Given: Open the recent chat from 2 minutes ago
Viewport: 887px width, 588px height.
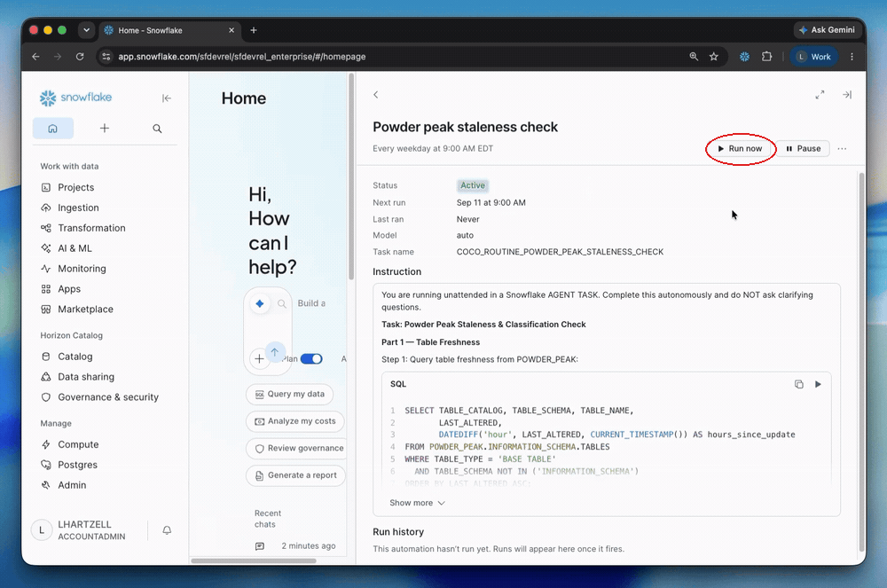Looking at the screenshot, I should [x=295, y=546].
